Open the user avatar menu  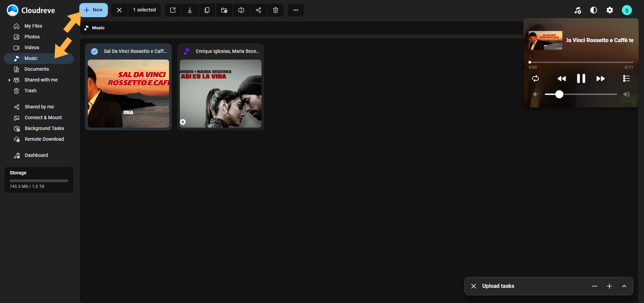627,10
